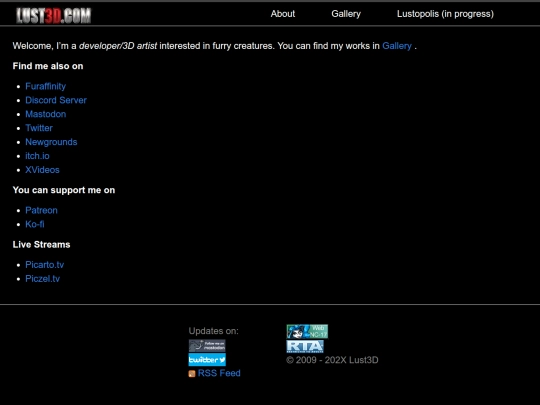The height and width of the screenshot is (405, 540).
Task: Click the RTA label badge
Action: pyautogui.click(x=305, y=346)
